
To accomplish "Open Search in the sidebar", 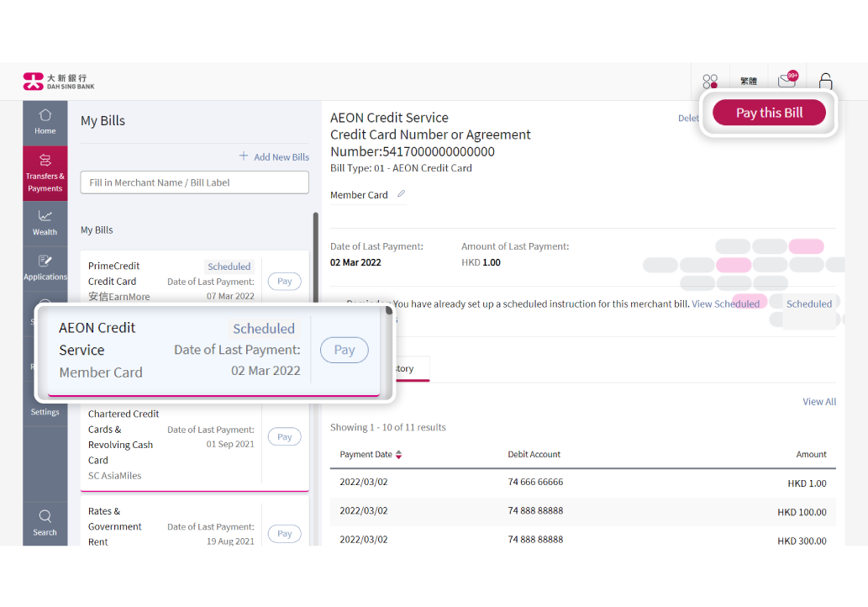I will point(45,524).
